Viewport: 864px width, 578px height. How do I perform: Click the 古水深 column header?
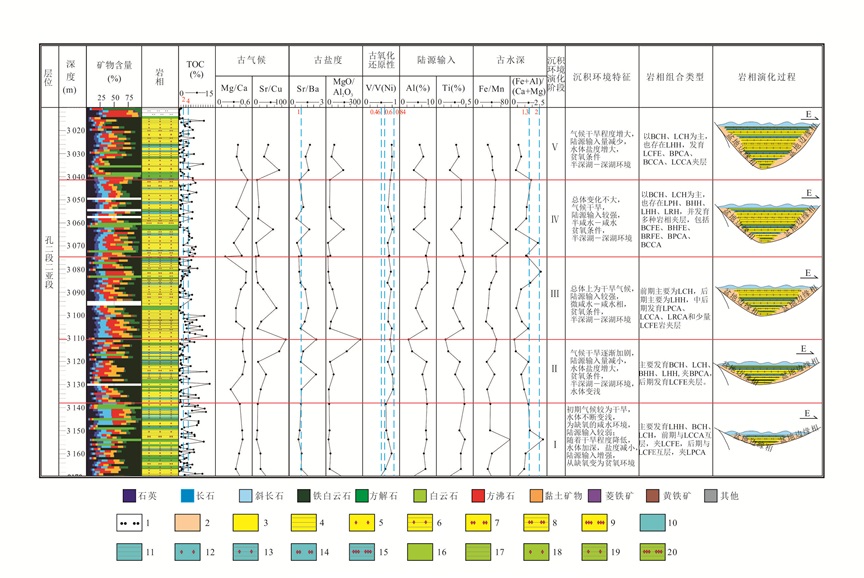coord(510,61)
